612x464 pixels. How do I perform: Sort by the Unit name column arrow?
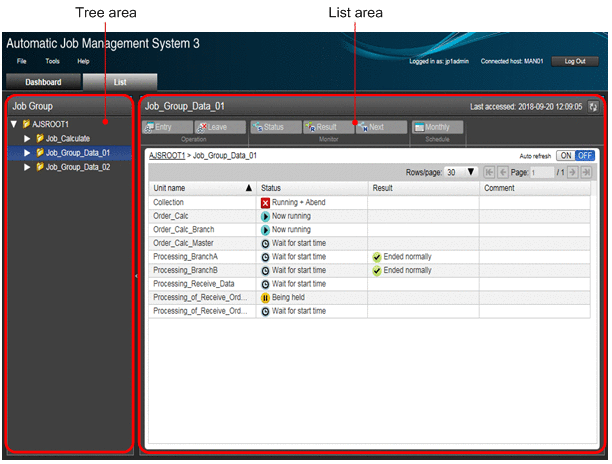[x=249, y=188]
